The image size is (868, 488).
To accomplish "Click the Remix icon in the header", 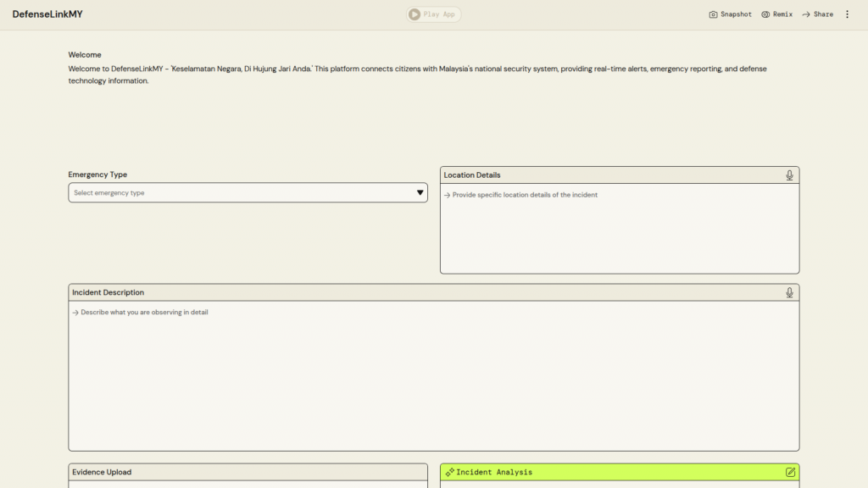I will (x=765, y=14).
